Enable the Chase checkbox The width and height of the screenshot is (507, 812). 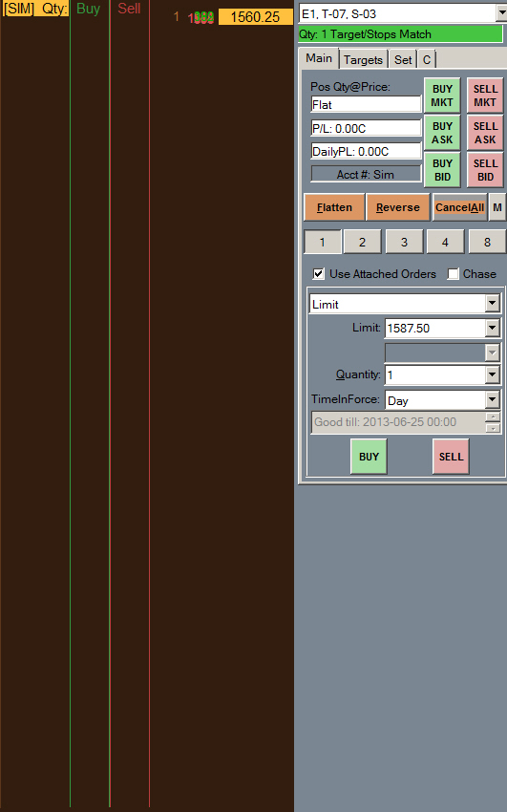coord(454,274)
